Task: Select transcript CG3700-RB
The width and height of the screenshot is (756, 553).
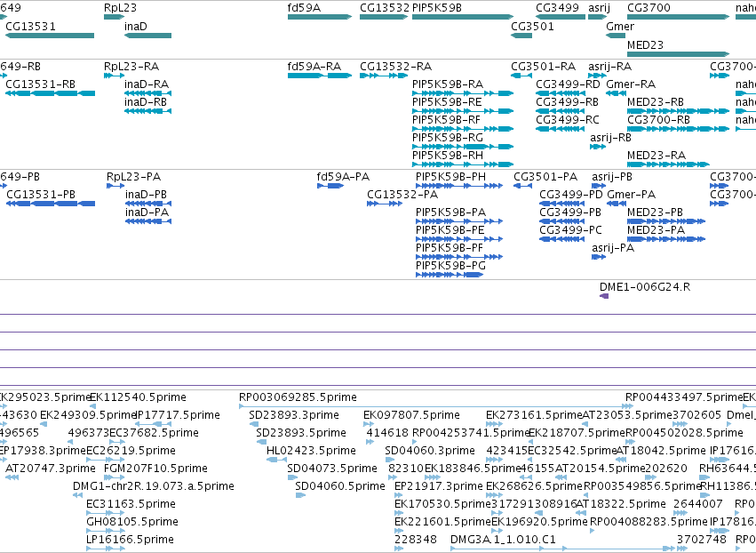Action: [679, 129]
